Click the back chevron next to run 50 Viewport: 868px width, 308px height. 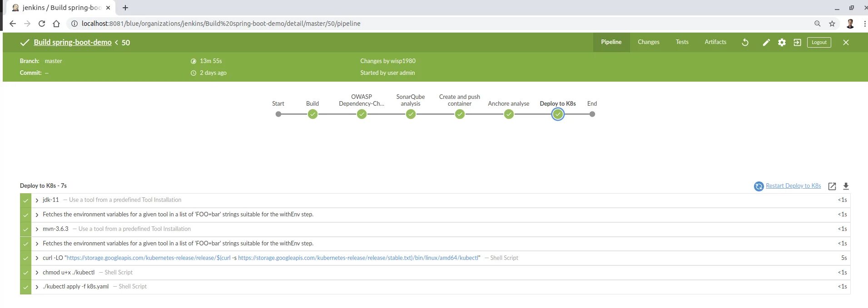click(x=117, y=42)
